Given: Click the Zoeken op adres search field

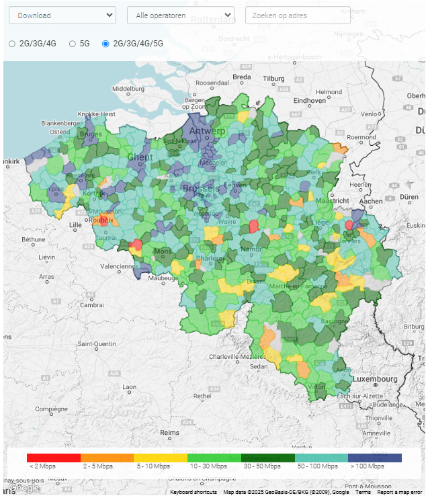Looking at the screenshot, I should pyautogui.click(x=298, y=15).
